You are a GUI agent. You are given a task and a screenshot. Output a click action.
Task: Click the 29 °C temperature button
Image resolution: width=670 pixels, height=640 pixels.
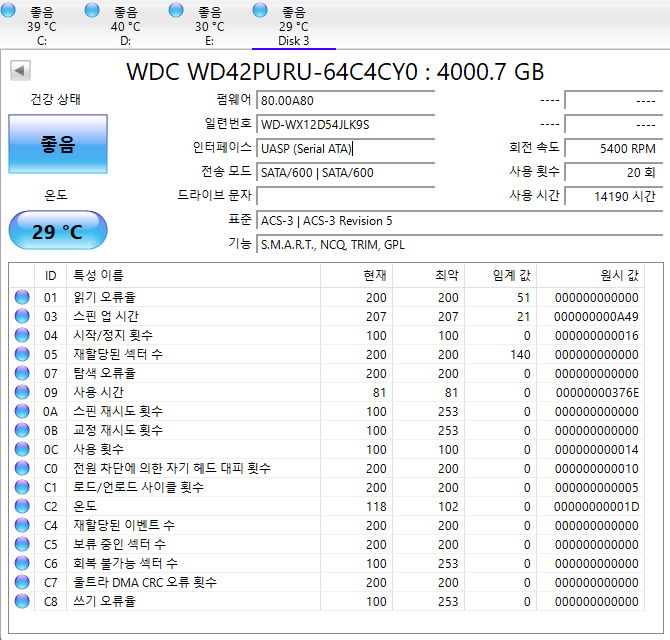tap(58, 232)
